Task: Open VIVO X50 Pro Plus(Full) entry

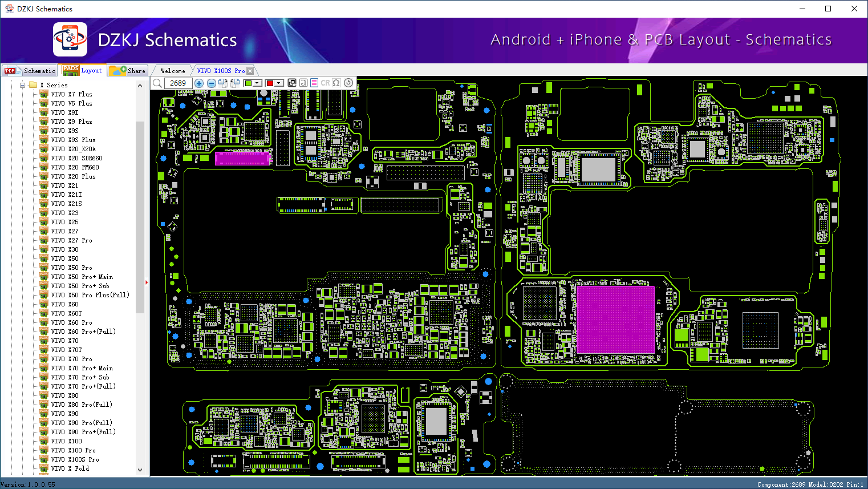Action: [90, 295]
